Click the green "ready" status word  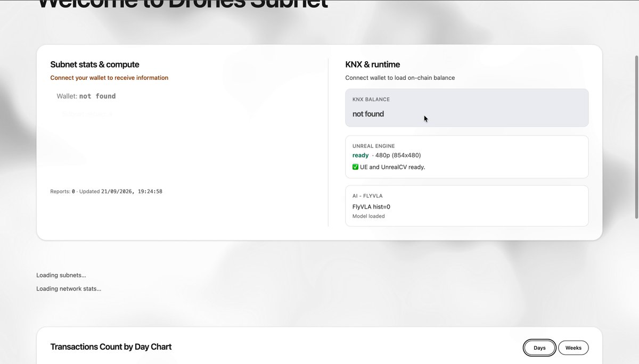pos(361,155)
